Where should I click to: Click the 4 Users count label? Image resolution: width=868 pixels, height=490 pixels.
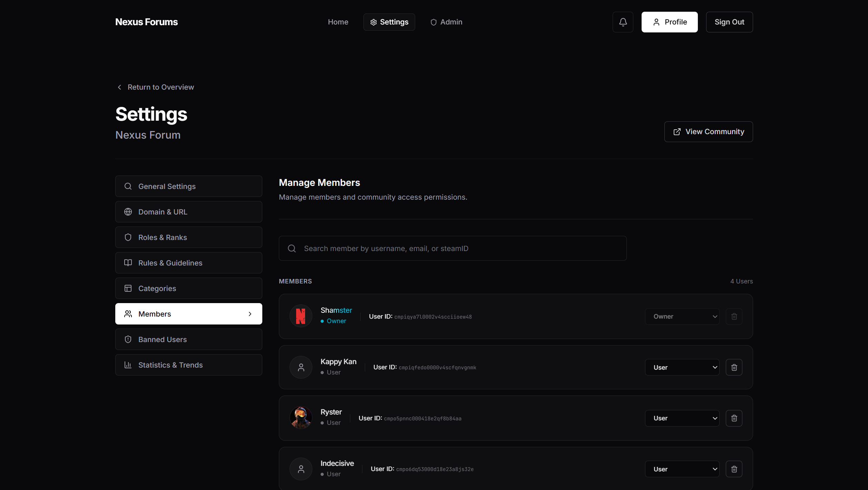click(741, 281)
